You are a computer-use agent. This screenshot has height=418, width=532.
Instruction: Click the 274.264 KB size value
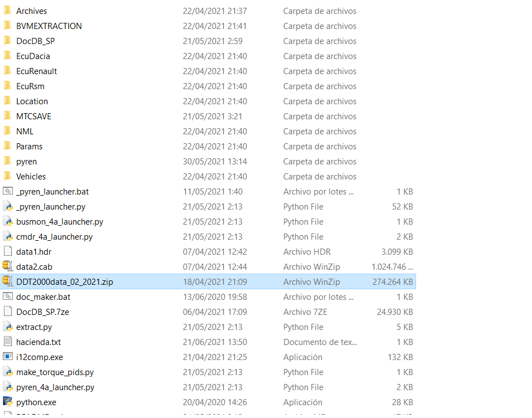coord(393,281)
